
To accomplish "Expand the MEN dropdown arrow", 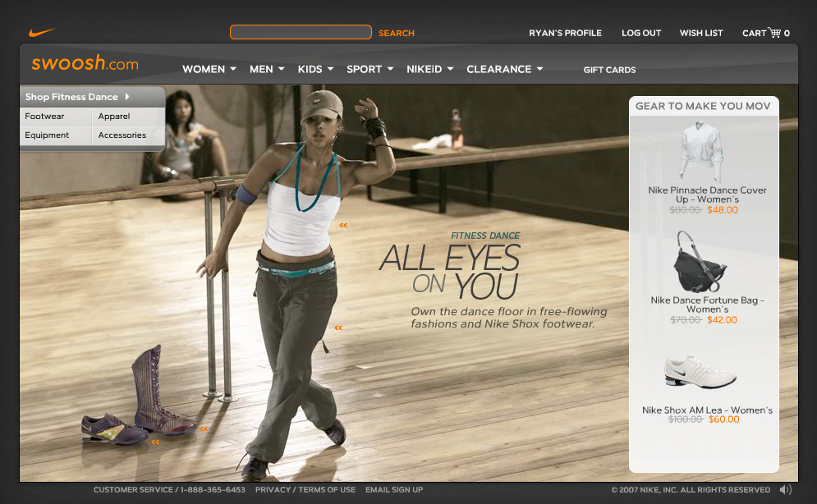I will (282, 69).
